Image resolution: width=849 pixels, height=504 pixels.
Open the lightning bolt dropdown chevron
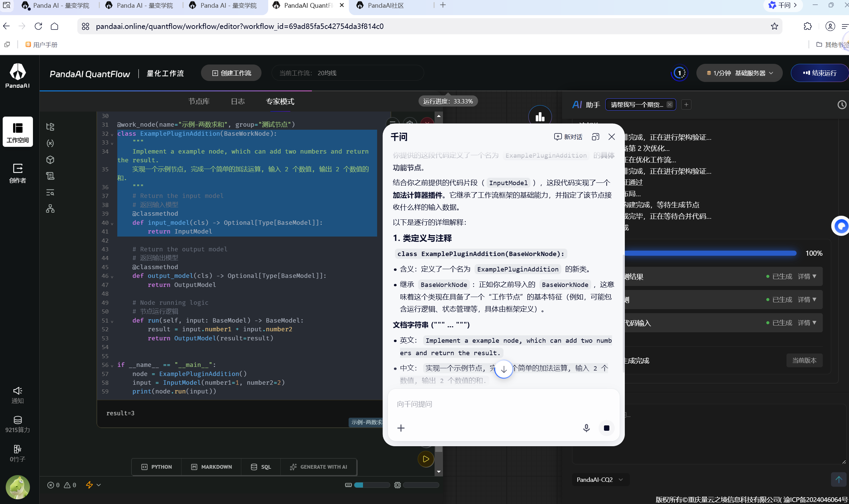99,485
